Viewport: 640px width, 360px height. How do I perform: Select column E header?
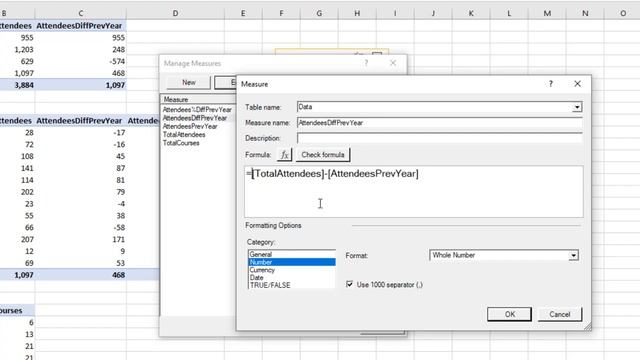(243, 13)
